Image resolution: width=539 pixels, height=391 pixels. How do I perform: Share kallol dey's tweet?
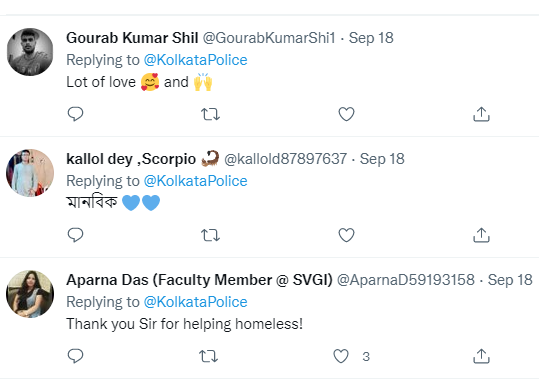click(x=481, y=235)
